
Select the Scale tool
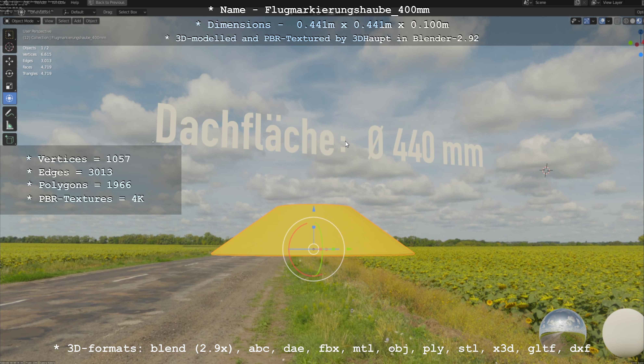[9, 86]
